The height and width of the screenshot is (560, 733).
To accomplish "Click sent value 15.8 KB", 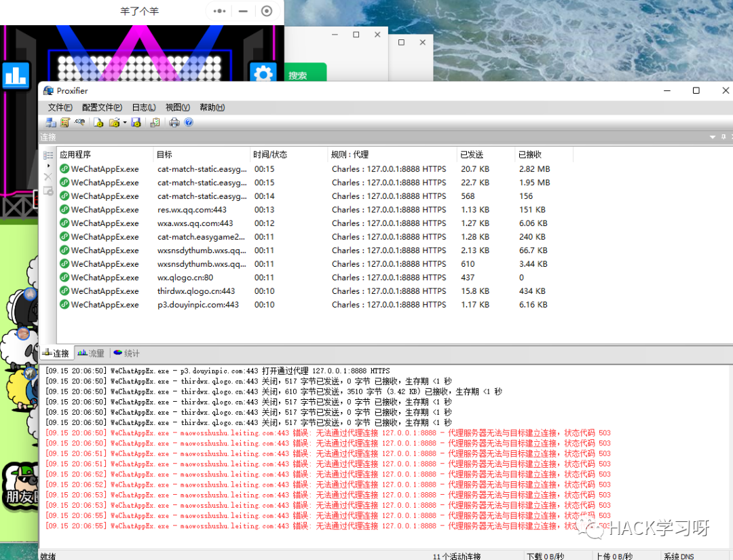I will point(475,291).
